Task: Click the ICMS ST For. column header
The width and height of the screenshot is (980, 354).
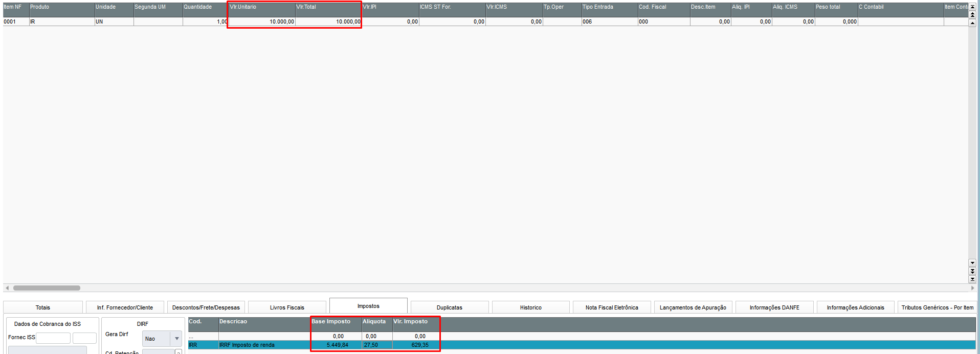Action: tap(452, 10)
